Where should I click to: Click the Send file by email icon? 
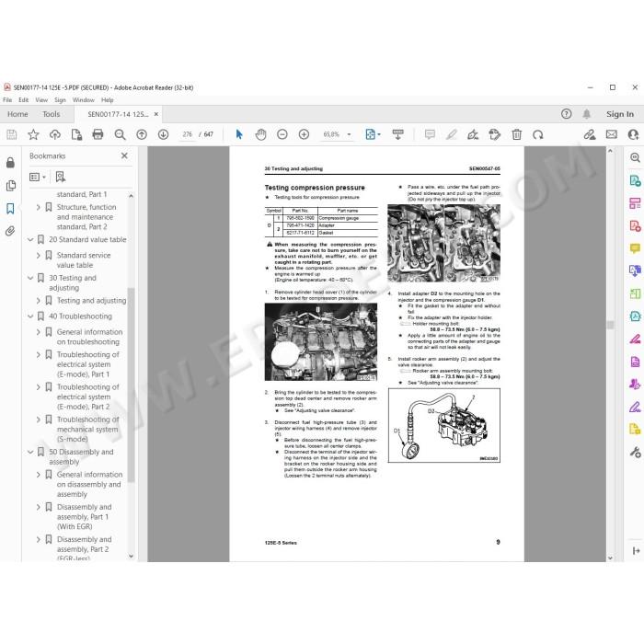pos(611,134)
